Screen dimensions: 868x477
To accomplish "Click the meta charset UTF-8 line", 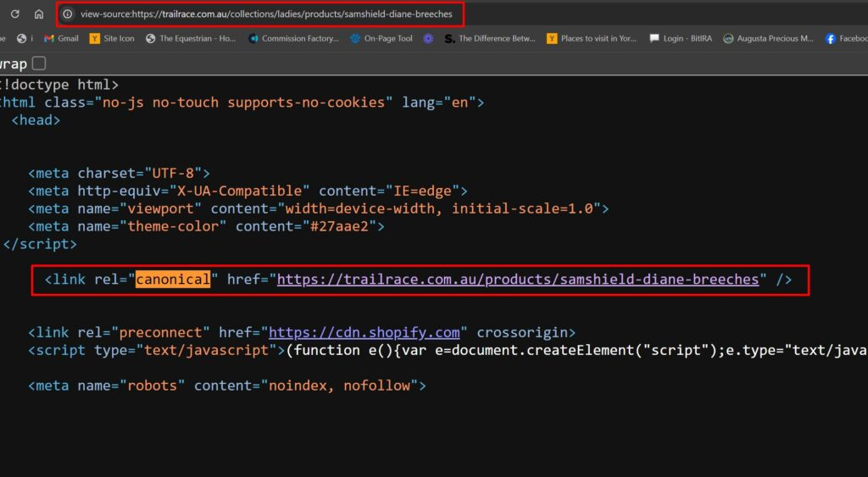I will [119, 173].
